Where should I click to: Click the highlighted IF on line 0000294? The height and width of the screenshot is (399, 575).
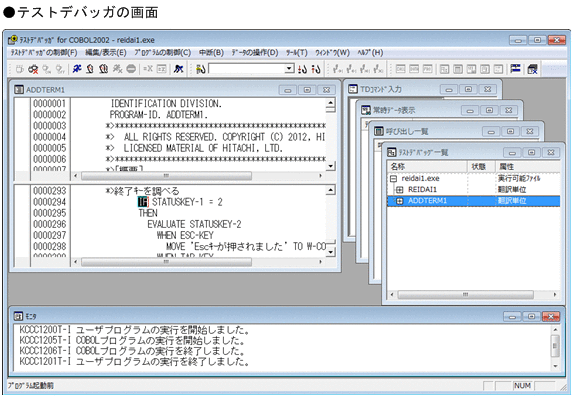click(x=143, y=202)
